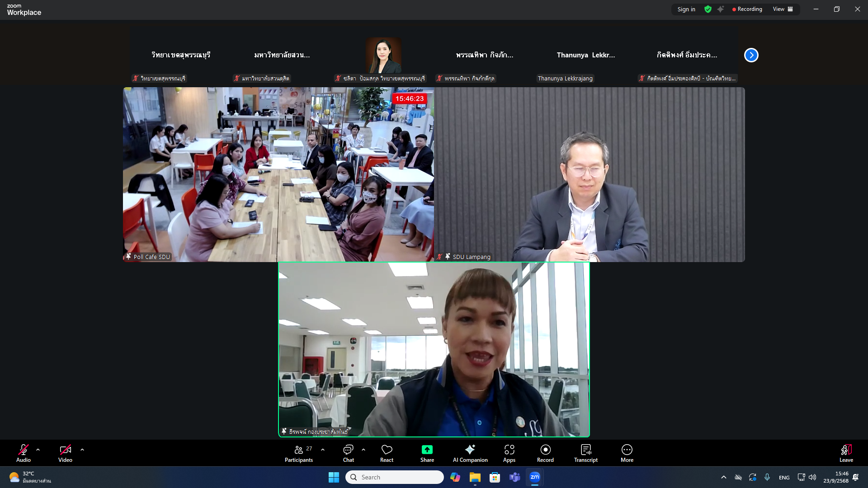Open the Apps panel
Screen dimensions: 868x488
pos(509,453)
